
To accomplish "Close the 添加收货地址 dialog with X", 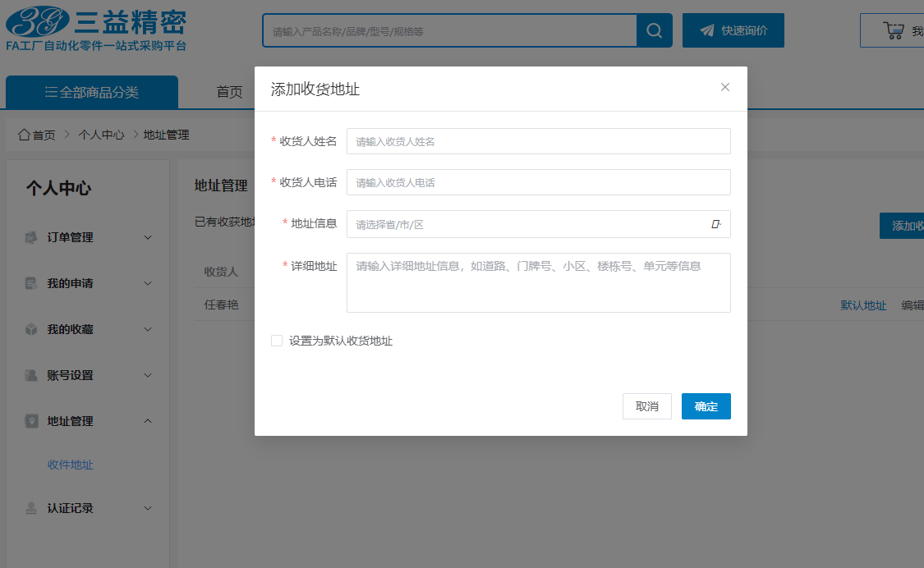I will tap(724, 87).
